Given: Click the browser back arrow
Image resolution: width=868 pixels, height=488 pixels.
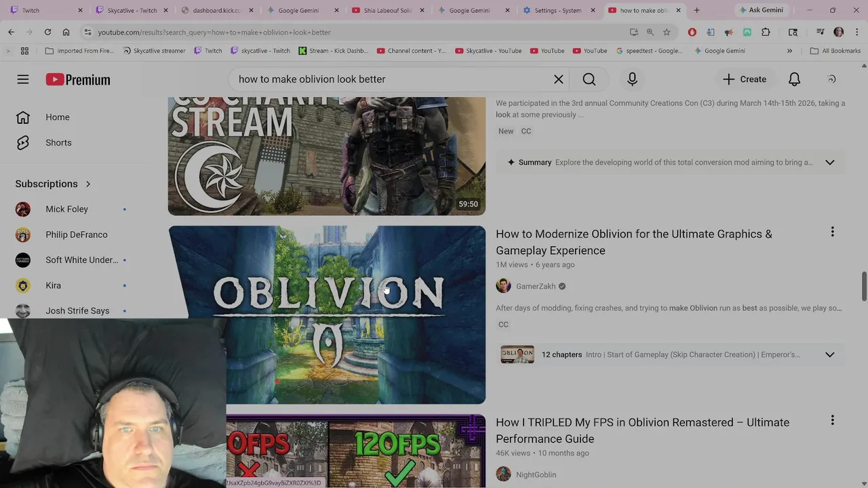Looking at the screenshot, I should [x=11, y=32].
